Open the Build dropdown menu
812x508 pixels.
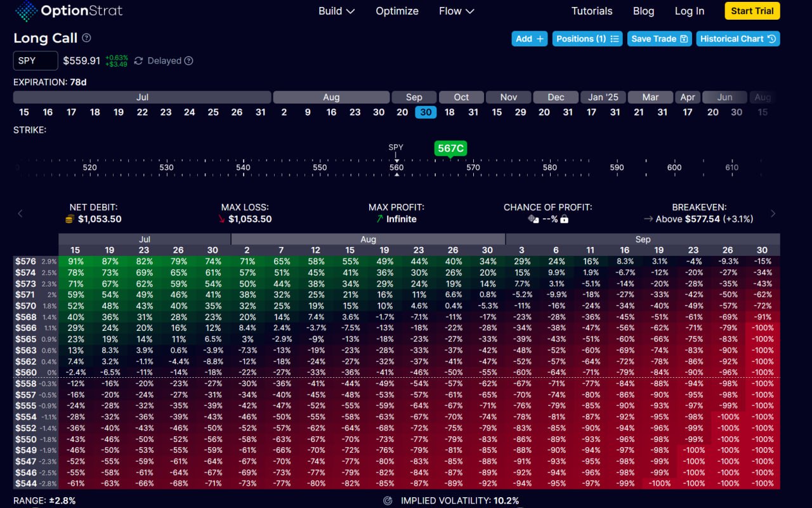pos(336,11)
